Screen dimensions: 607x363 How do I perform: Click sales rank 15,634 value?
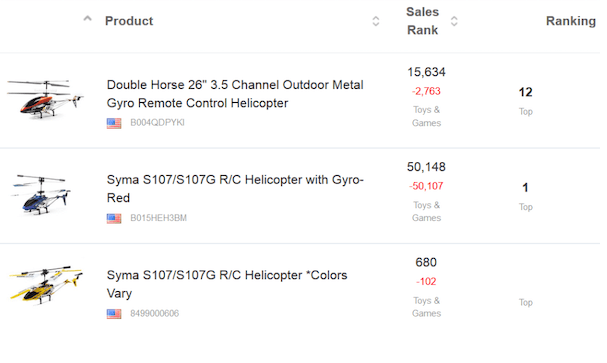[x=426, y=72]
